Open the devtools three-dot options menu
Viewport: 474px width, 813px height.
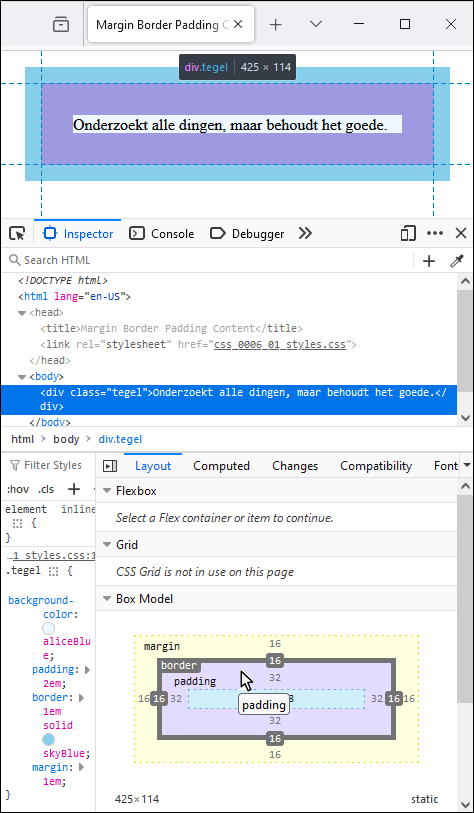click(435, 233)
